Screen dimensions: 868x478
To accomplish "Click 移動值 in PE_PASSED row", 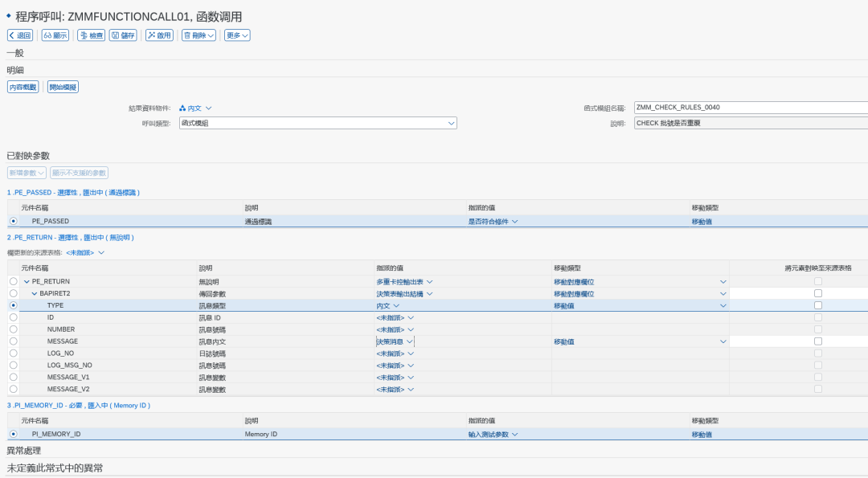I will point(702,221).
